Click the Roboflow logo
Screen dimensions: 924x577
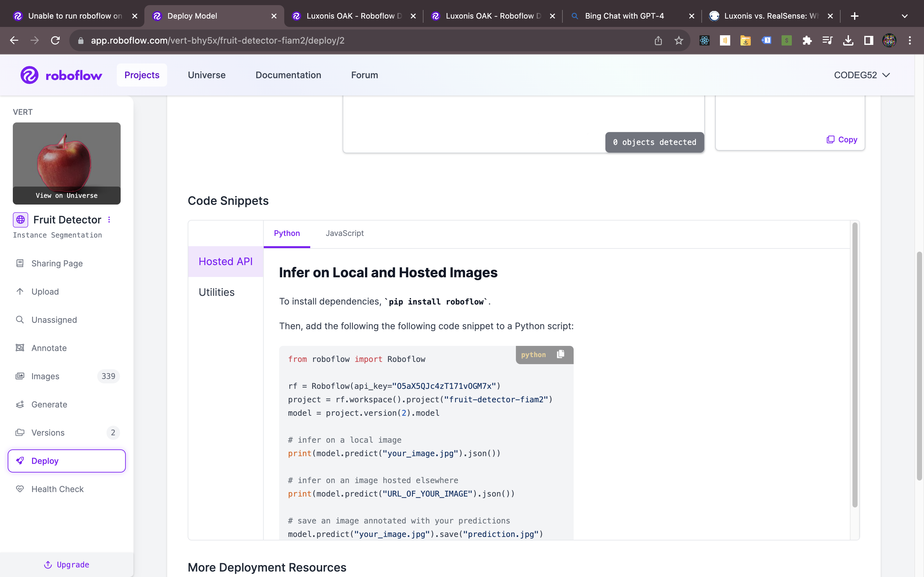(x=61, y=75)
